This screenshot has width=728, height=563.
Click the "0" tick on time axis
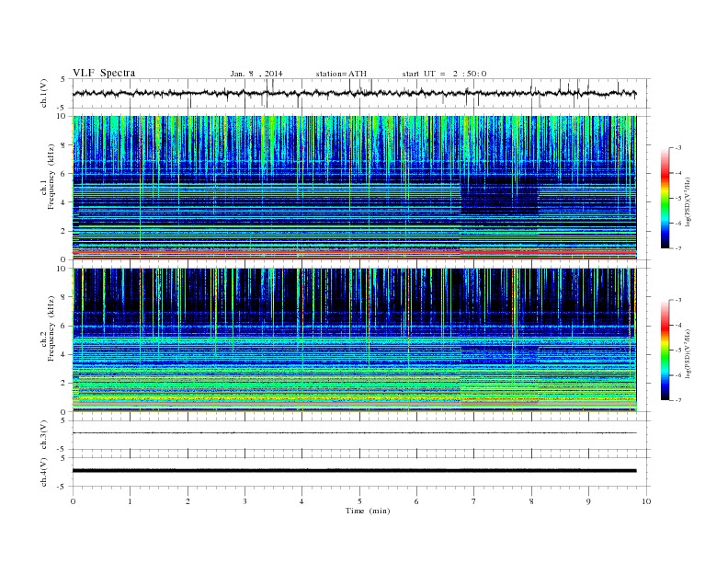[x=73, y=501]
